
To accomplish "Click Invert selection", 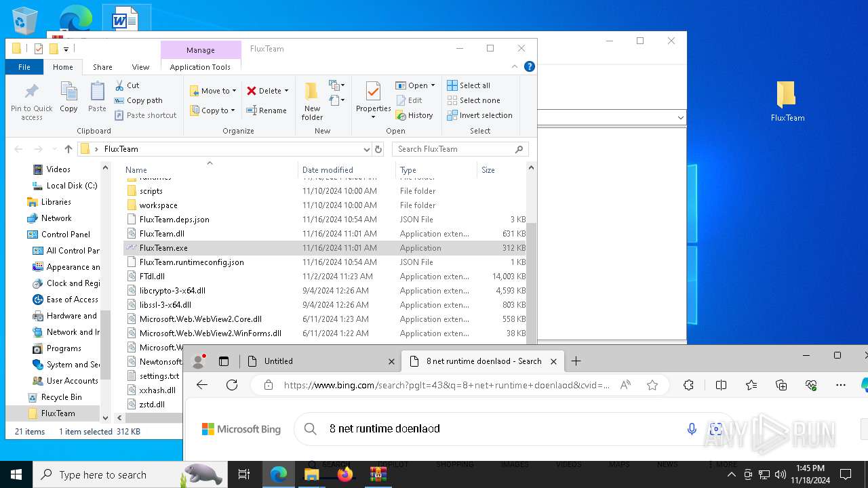I will [479, 115].
